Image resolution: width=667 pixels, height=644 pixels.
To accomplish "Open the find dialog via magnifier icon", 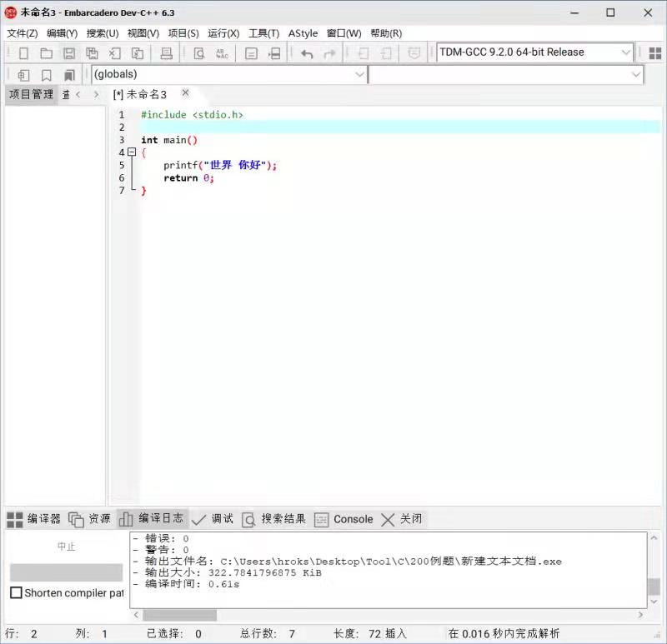I will coord(199,52).
